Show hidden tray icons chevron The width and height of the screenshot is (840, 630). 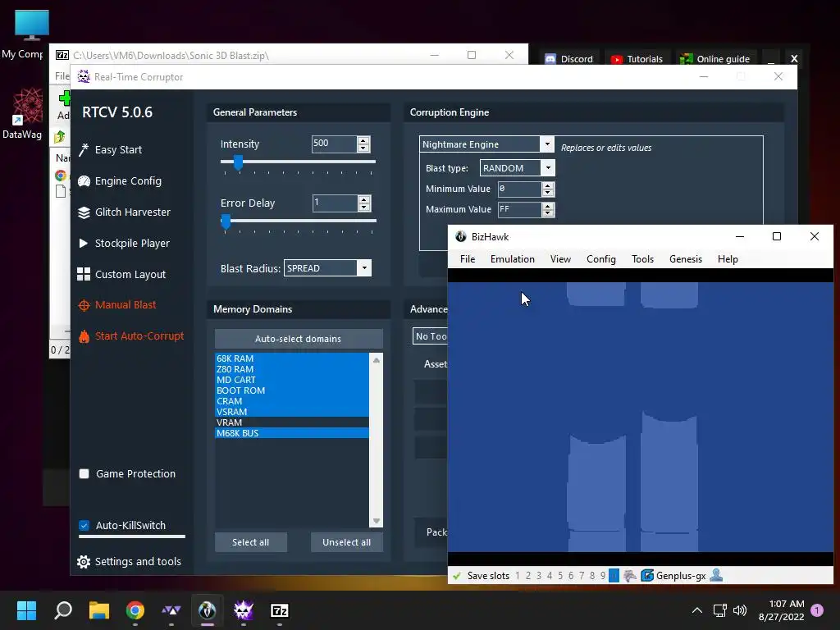[697, 610]
